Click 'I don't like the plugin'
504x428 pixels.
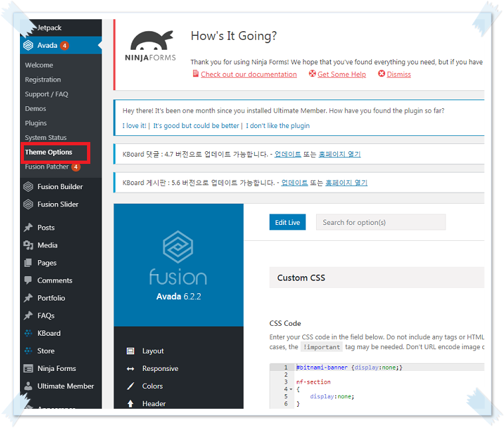[278, 125]
